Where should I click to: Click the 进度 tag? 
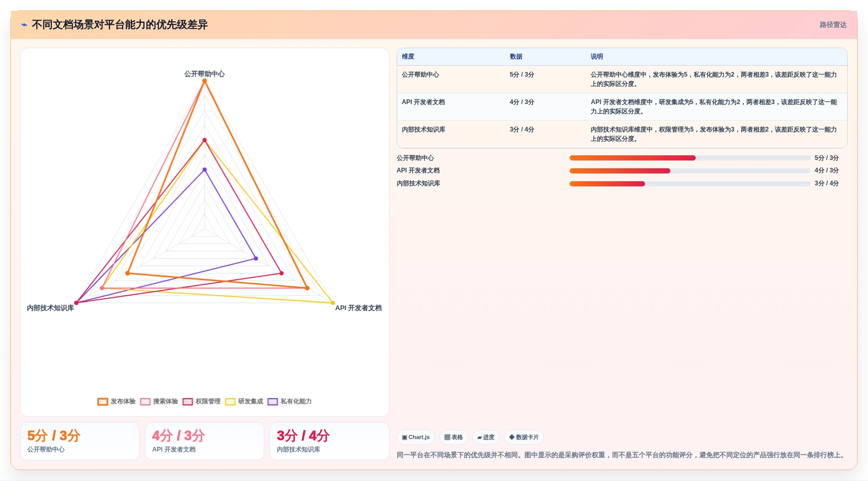486,438
